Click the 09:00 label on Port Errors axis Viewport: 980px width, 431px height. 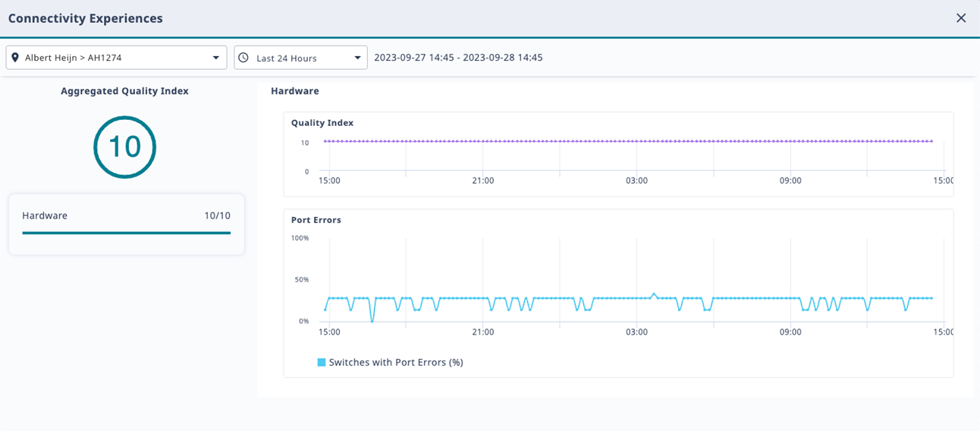[790, 332]
